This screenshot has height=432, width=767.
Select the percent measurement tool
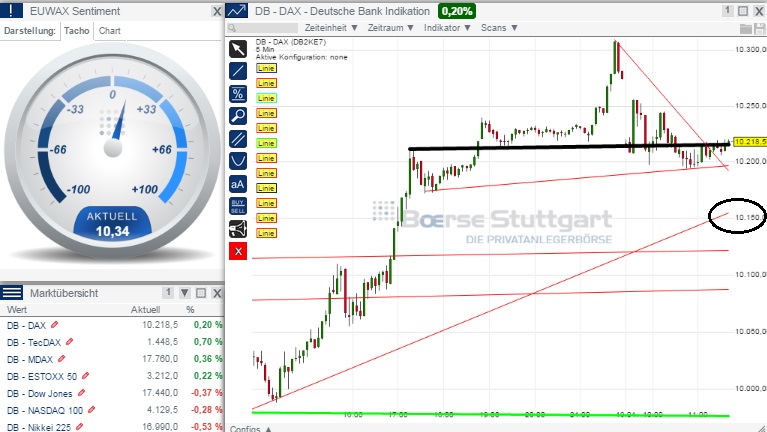pos(238,93)
